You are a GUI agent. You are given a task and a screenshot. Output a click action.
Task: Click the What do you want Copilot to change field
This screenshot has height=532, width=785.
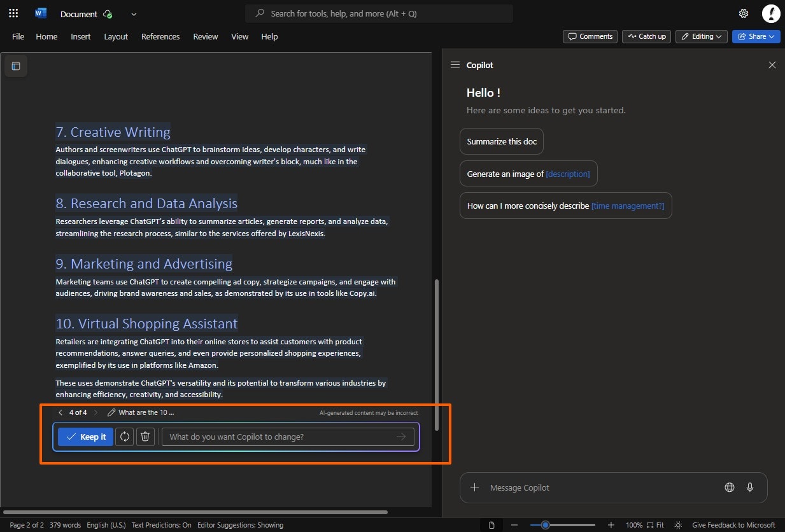point(288,437)
